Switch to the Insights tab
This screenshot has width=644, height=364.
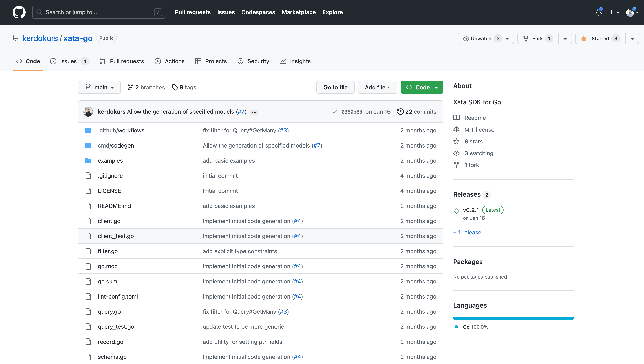pyautogui.click(x=295, y=61)
